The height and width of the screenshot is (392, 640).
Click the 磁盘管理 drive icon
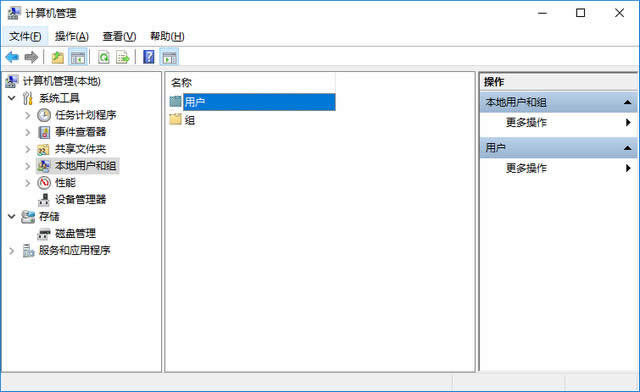[44, 234]
